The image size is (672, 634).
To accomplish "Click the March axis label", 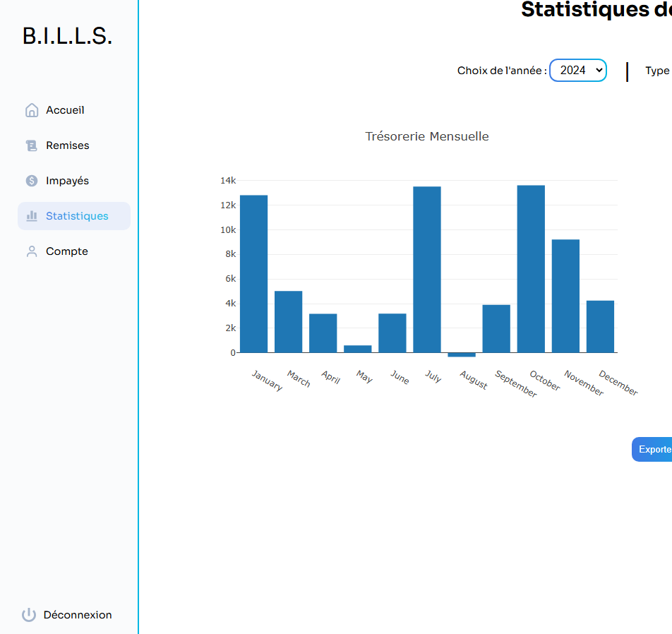I will 299,378.
